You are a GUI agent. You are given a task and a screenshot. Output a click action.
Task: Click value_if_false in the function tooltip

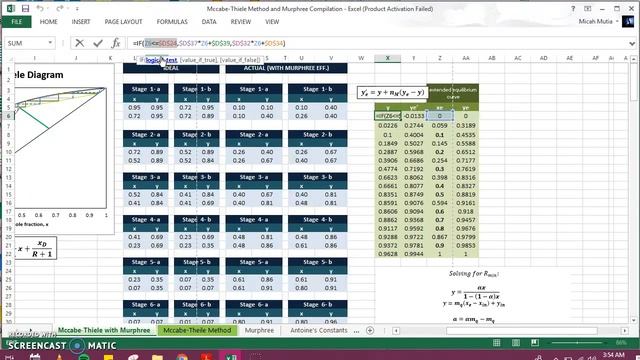[239, 60]
